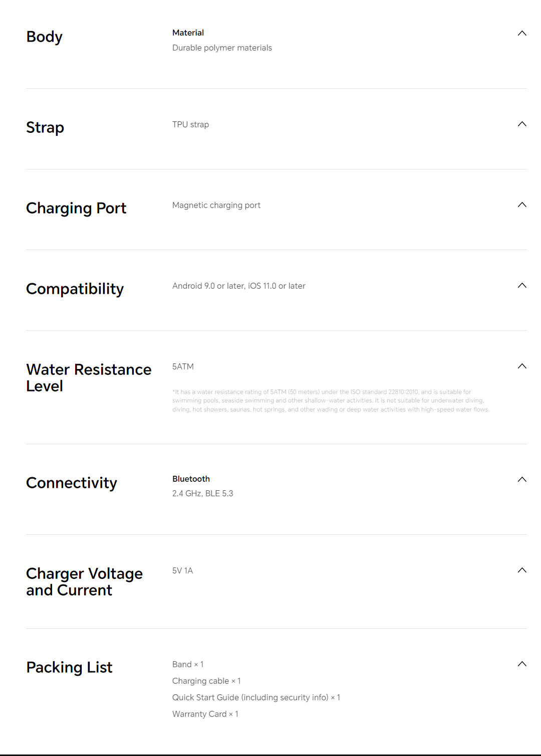This screenshot has height=756, width=541.
Task: Click the Water Resistance Level heading
Action: (89, 378)
